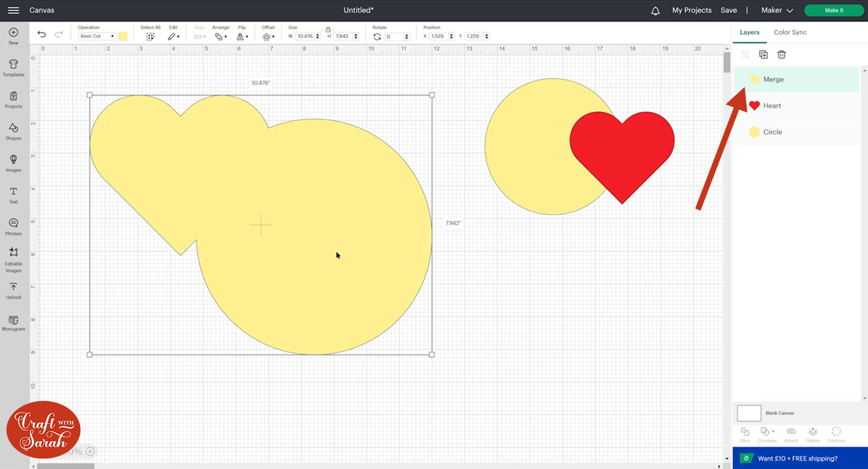Open My Projects link
This screenshot has height=469, width=868.
pyautogui.click(x=692, y=10)
